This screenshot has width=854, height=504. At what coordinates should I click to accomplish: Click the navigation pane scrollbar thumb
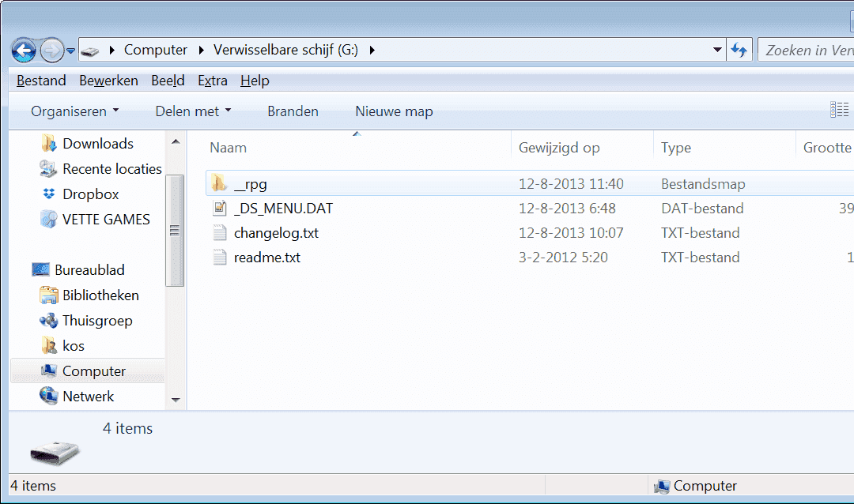pyautogui.click(x=175, y=231)
